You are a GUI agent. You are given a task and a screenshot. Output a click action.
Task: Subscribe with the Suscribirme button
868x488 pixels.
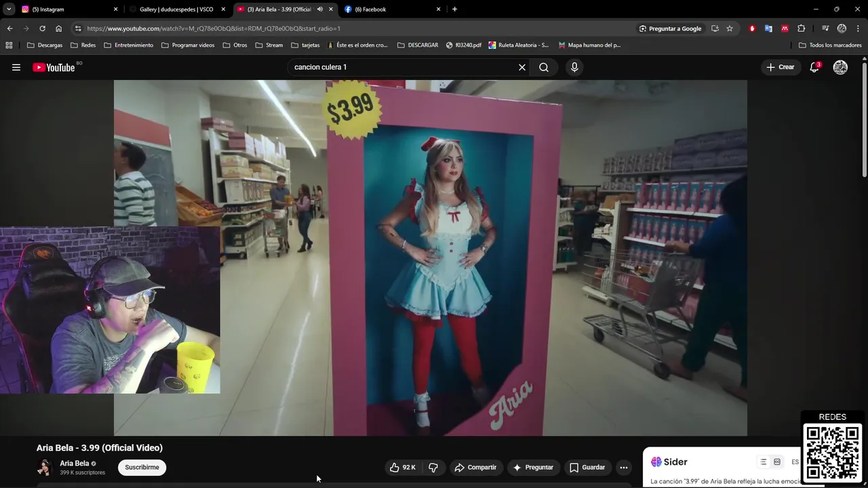point(142,468)
